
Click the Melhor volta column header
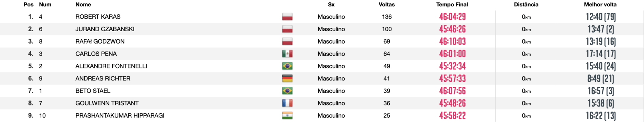click(x=600, y=5)
